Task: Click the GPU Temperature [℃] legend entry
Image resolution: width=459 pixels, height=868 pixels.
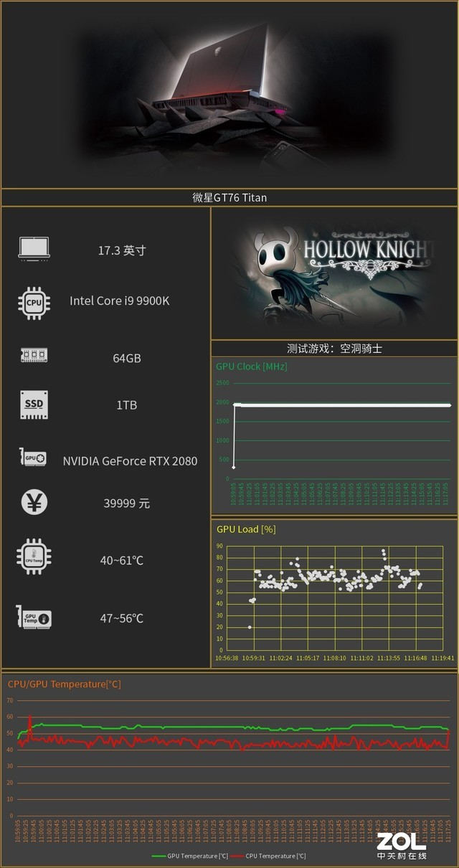Action: [189, 856]
